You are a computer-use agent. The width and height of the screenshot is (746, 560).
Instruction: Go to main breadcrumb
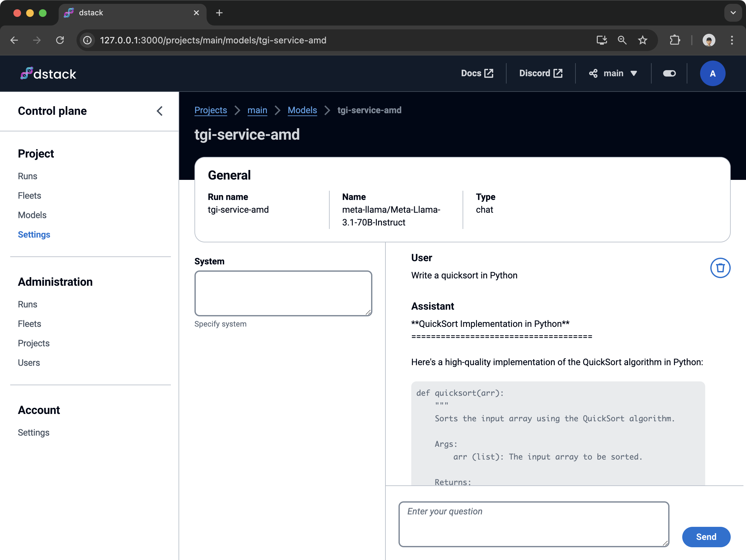(x=257, y=110)
